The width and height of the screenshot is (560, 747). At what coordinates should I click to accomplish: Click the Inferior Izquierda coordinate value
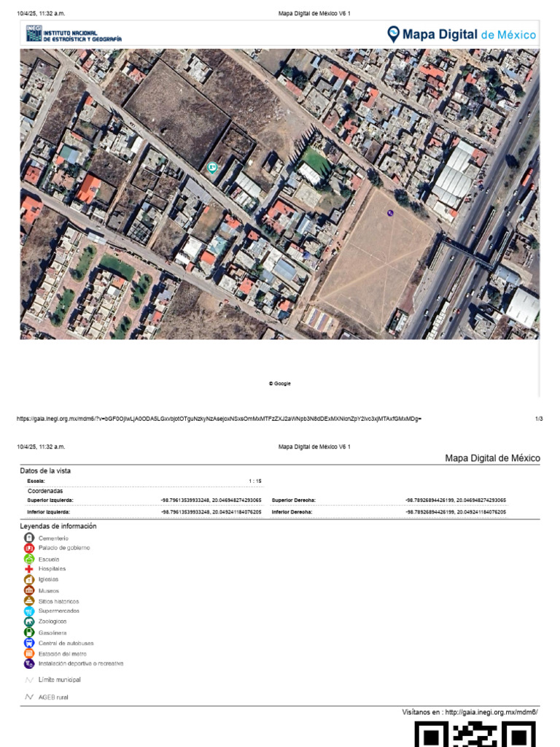click(x=211, y=512)
